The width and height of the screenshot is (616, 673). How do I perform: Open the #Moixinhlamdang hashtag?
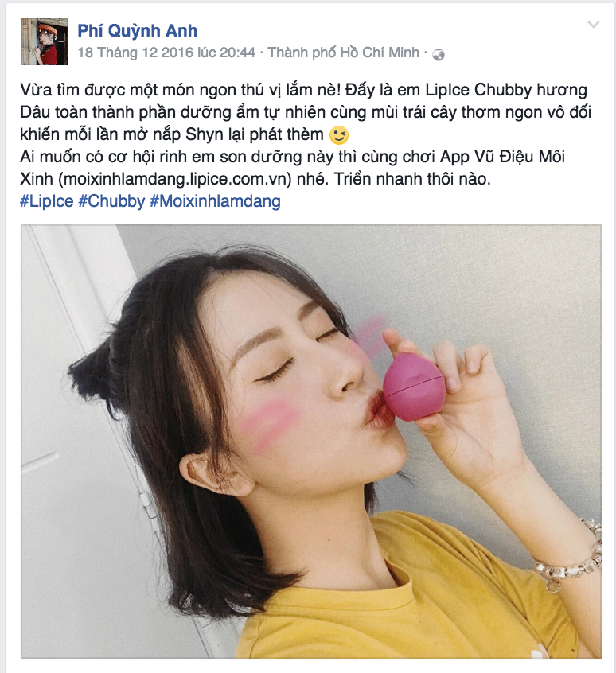215,201
